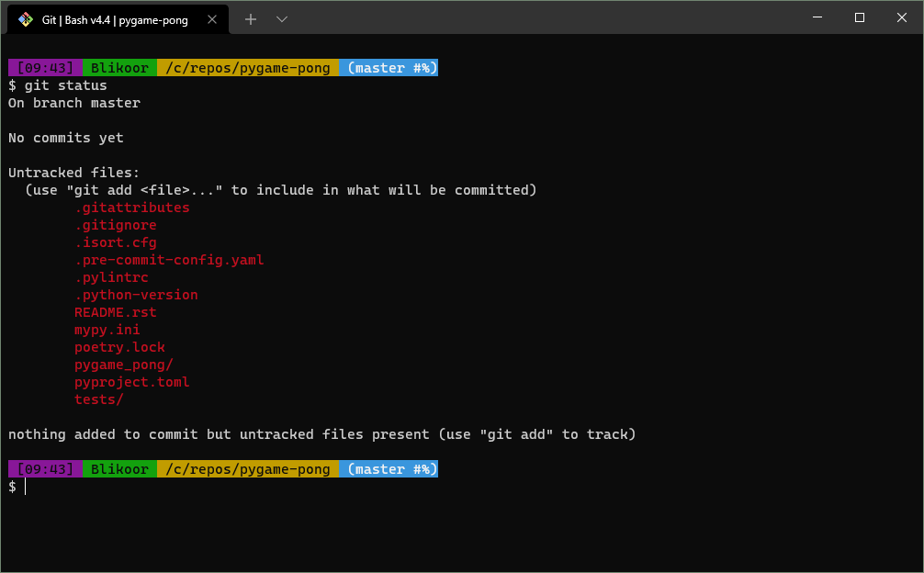Click the .isort.cfg file name
The image size is (924, 573).
[116, 242]
